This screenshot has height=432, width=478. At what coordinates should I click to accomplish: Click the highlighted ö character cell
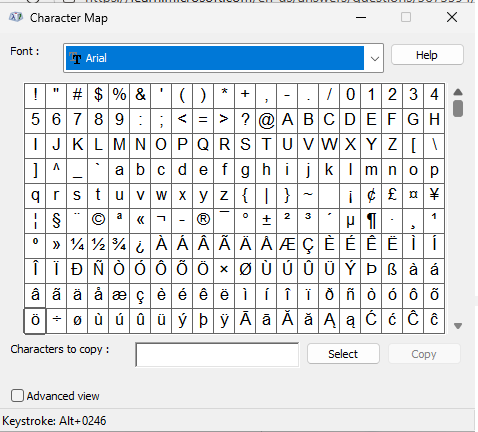point(35,320)
